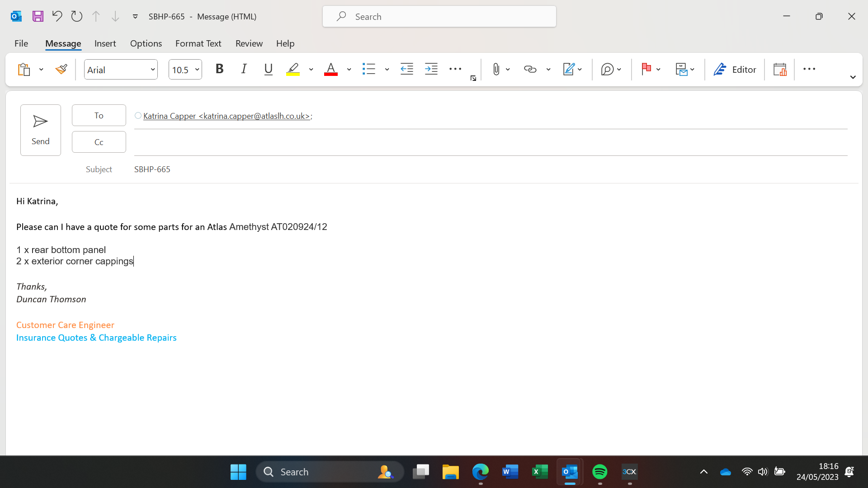
Task: Open the Arial font name dropdown
Action: click(x=153, y=70)
